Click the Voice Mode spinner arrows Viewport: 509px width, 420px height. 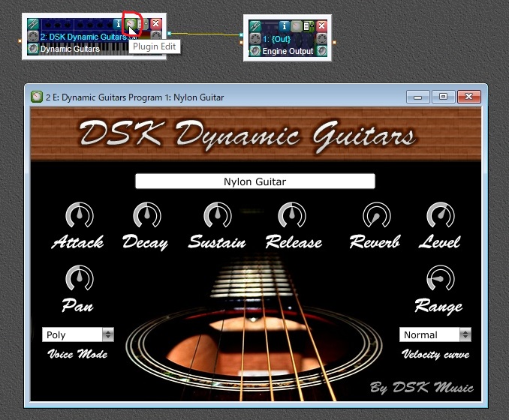tap(108, 334)
